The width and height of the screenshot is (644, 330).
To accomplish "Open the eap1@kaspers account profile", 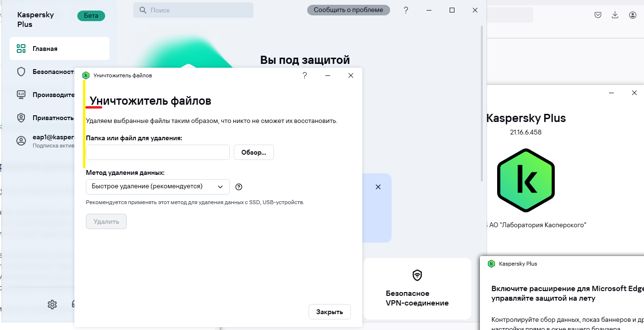I will (46, 141).
